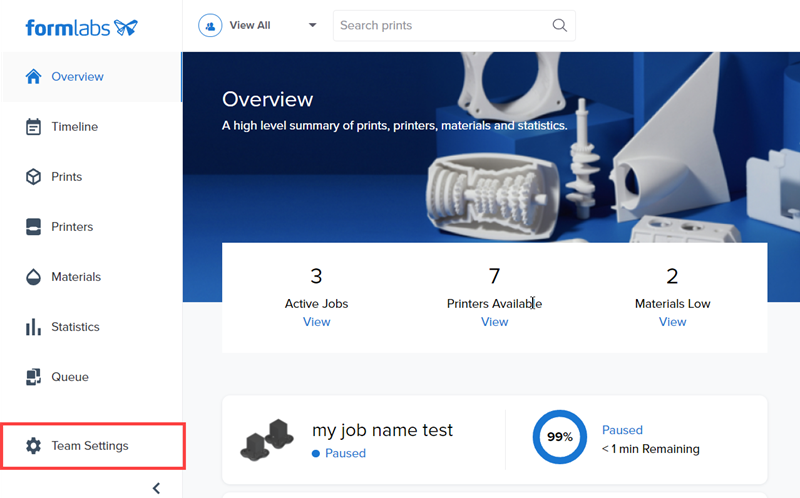This screenshot has width=800, height=498.
Task: Click the Materials droplet icon
Action: tap(33, 277)
